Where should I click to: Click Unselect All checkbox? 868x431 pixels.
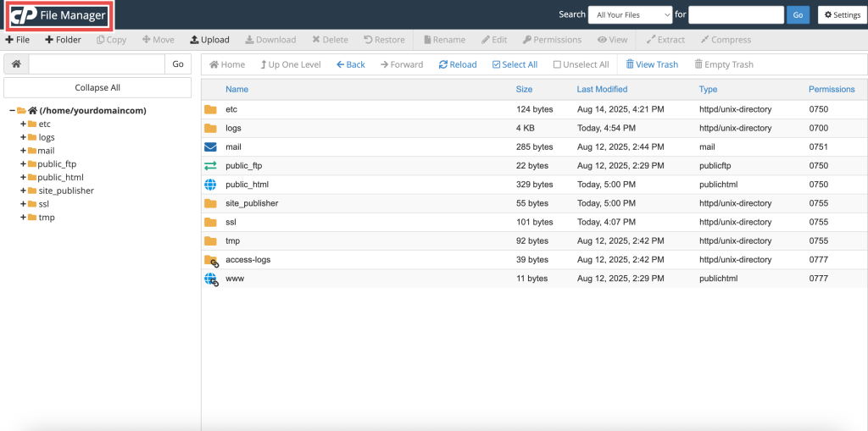click(581, 64)
